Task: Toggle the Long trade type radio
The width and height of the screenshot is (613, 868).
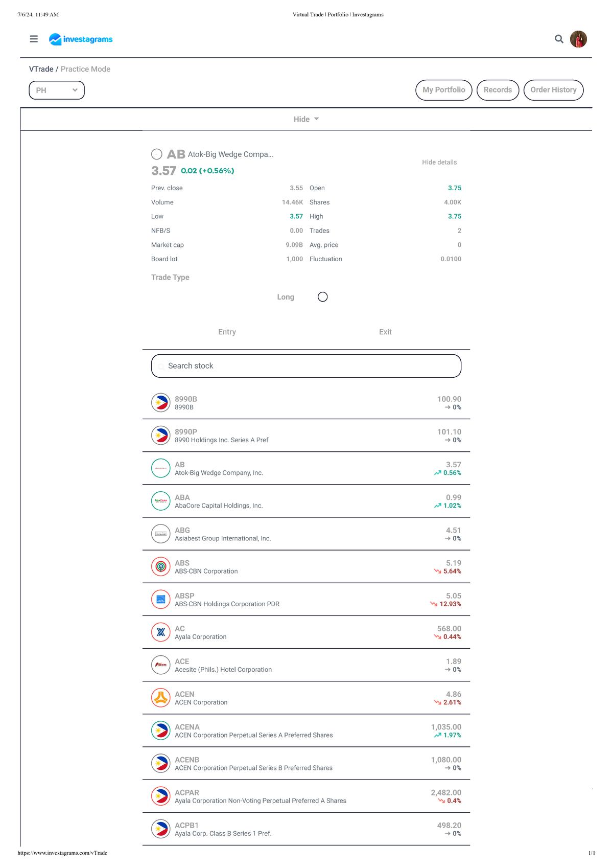Action: pyautogui.click(x=322, y=297)
